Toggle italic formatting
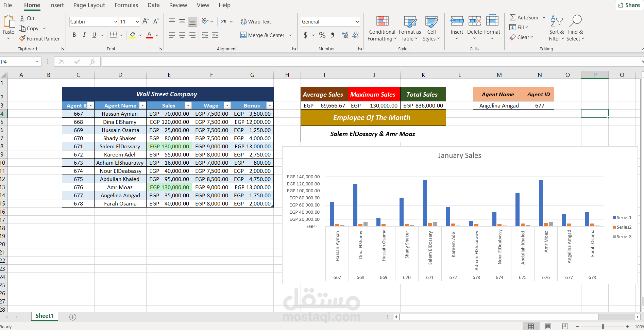This screenshot has width=644, height=330. point(84,35)
